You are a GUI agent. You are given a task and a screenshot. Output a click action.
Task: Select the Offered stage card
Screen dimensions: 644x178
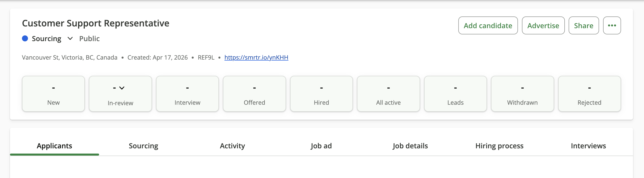coord(255,94)
